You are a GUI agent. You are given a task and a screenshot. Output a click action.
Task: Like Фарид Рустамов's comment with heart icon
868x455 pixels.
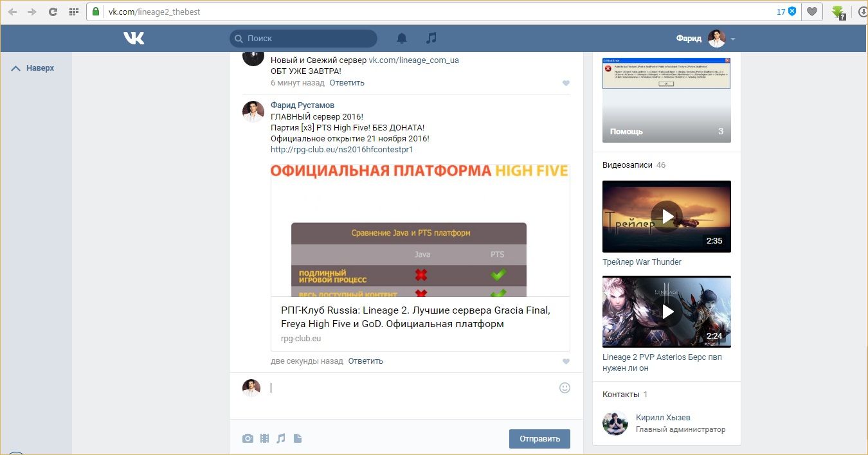[x=566, y=362]
